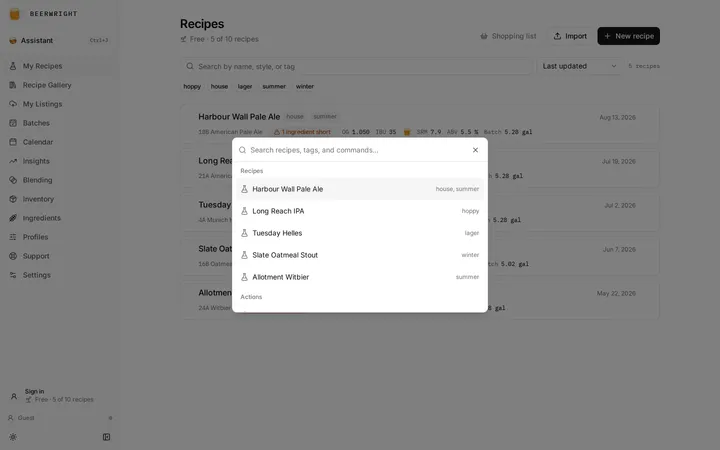720x450 pixels.
Task: Click the Batches icon in sidebar
Action: coord(13,123)
